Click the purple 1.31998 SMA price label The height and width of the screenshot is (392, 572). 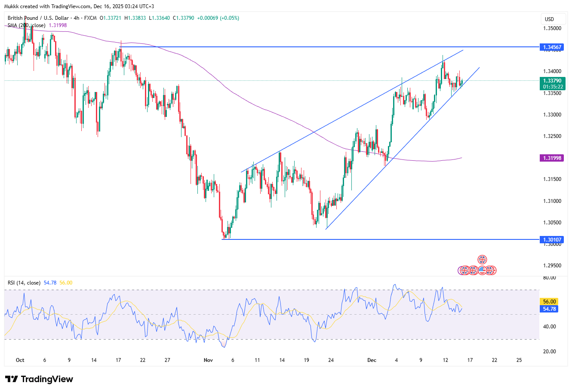pyautogui.click(x=550, y=158)
